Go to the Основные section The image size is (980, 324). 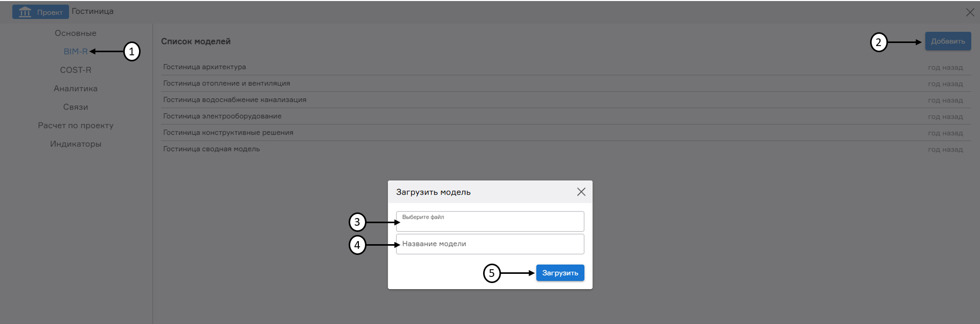75,33
